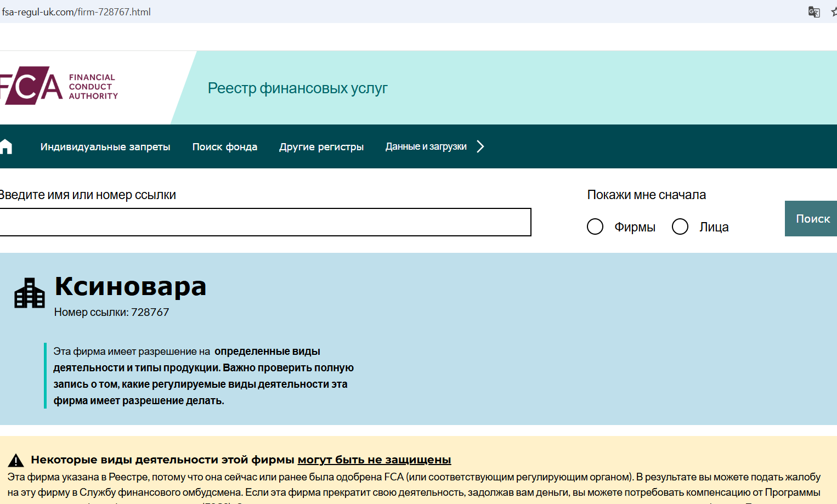Click the FCA Financial Conduct Authority logo
The width and height of the screenshot is (837, 504).
click(x=59, y=86)
